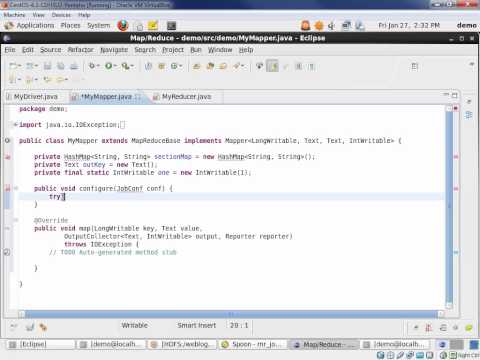The width and height of the screenshot is (480, 360).
Task: Click the green Run button icon
Action: (x=108, y=66)
